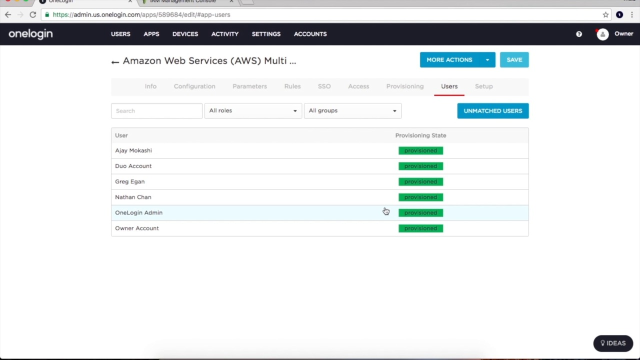Click provisioned badge for Greg Egan
Image resolution: width=640 pixels, height=360 pixels.
point(421,182)
